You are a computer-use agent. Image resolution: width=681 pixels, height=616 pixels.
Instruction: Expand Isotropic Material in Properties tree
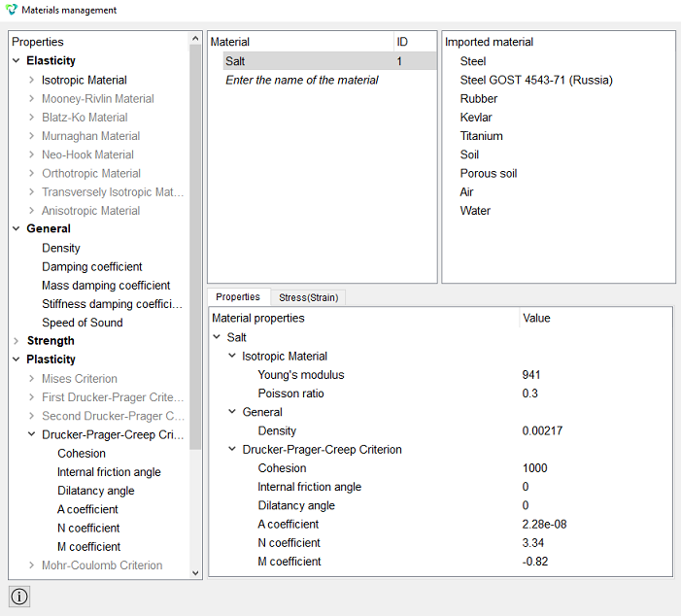tap(31, 80)
